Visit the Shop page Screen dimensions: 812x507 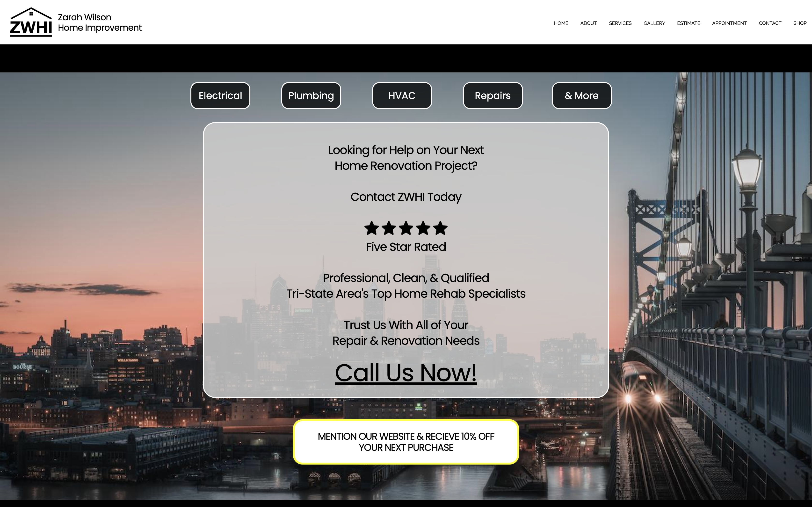coord(800,23)
